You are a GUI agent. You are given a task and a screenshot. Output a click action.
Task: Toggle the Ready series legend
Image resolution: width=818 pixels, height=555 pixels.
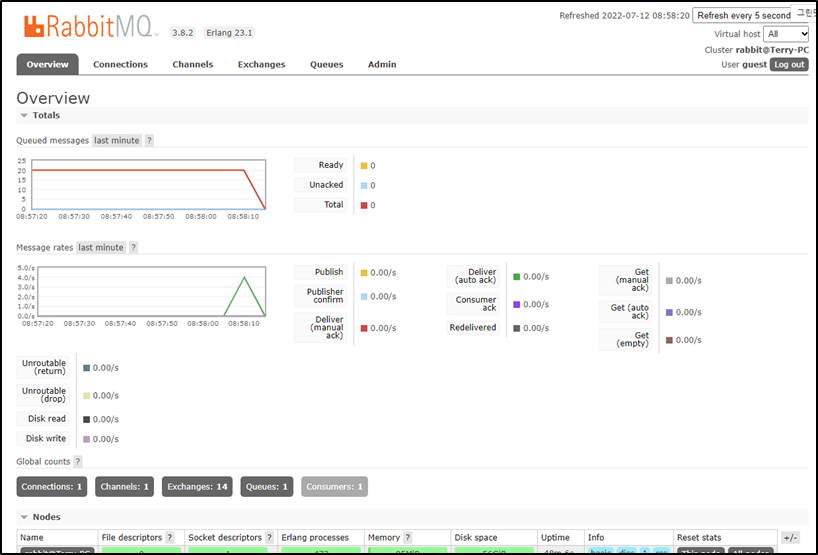coord(320,165)
